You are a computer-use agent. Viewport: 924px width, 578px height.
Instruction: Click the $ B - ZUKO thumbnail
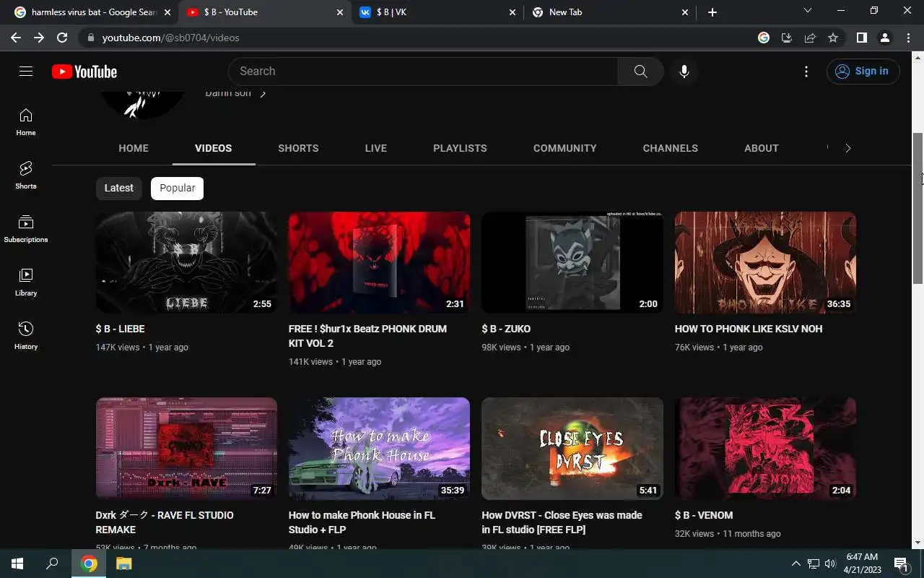572,262
